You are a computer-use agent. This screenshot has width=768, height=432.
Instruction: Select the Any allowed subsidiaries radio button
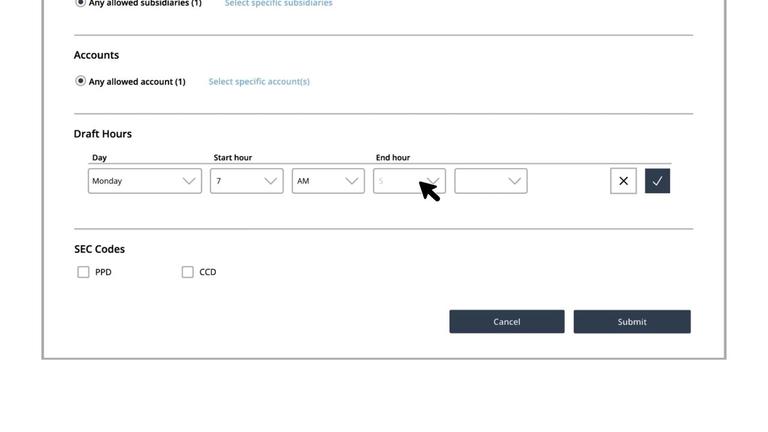coord(81,3)
